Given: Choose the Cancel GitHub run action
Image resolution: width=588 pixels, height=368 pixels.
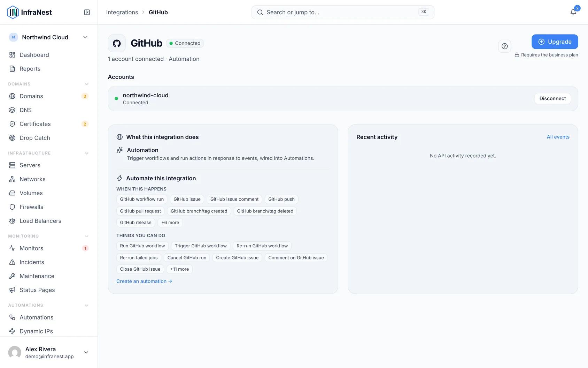Looking at the screenshot, I should [187, 258].
